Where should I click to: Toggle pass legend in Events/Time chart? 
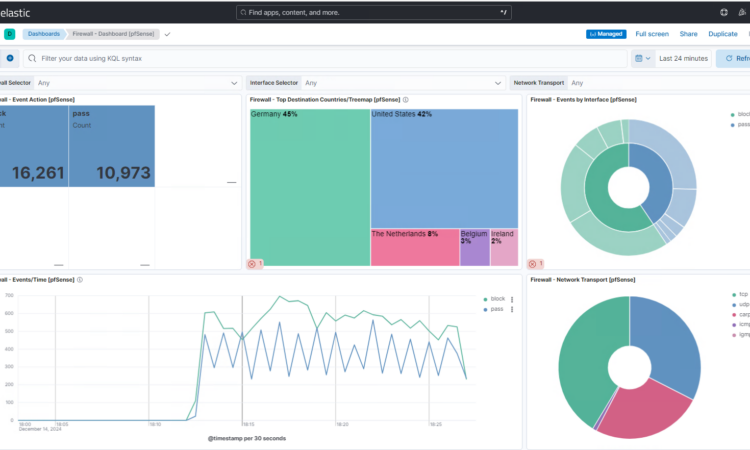click(494, 309)
